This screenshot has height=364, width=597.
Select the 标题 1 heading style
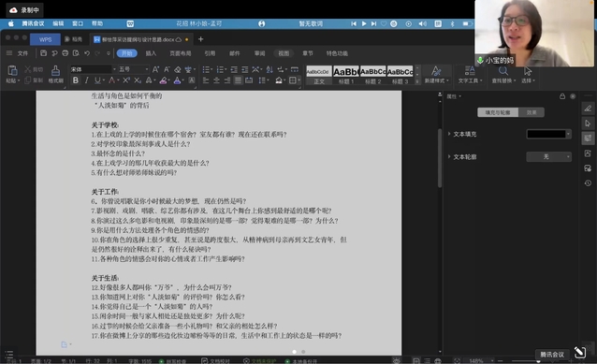pyautogui.click(x=346, y=75)
